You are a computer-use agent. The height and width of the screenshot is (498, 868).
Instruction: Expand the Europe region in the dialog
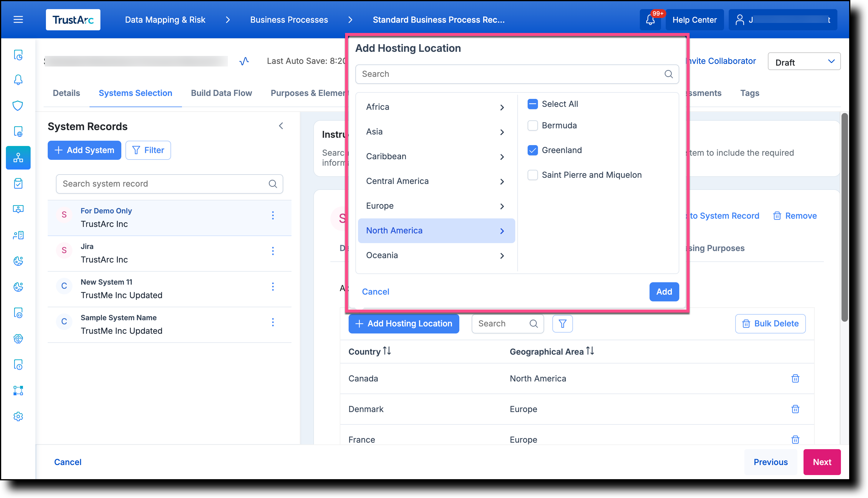coord(502,206)
